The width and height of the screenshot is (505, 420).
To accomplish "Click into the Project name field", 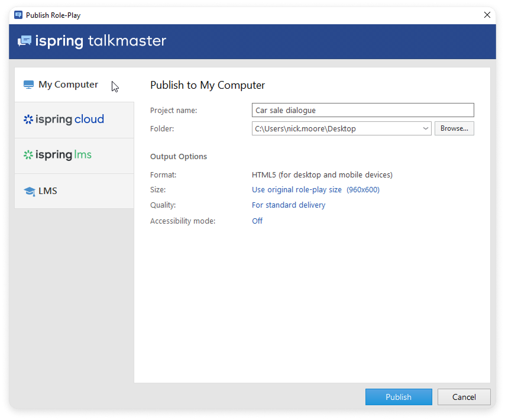I will [362, 110].
